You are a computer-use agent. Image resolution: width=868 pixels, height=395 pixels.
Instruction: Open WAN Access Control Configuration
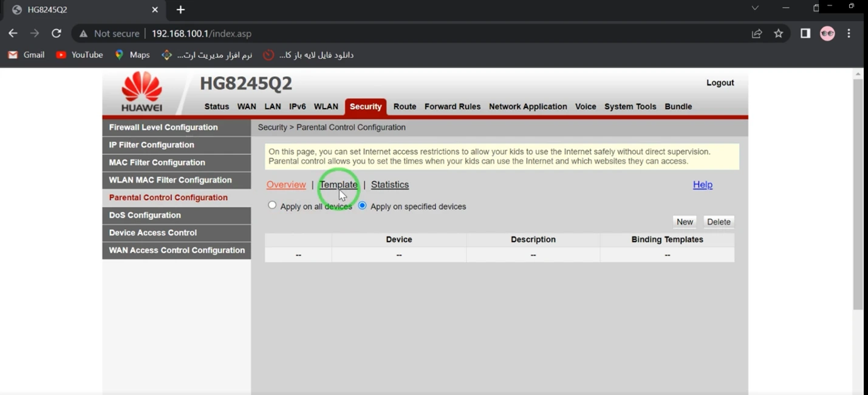(177, 250)
